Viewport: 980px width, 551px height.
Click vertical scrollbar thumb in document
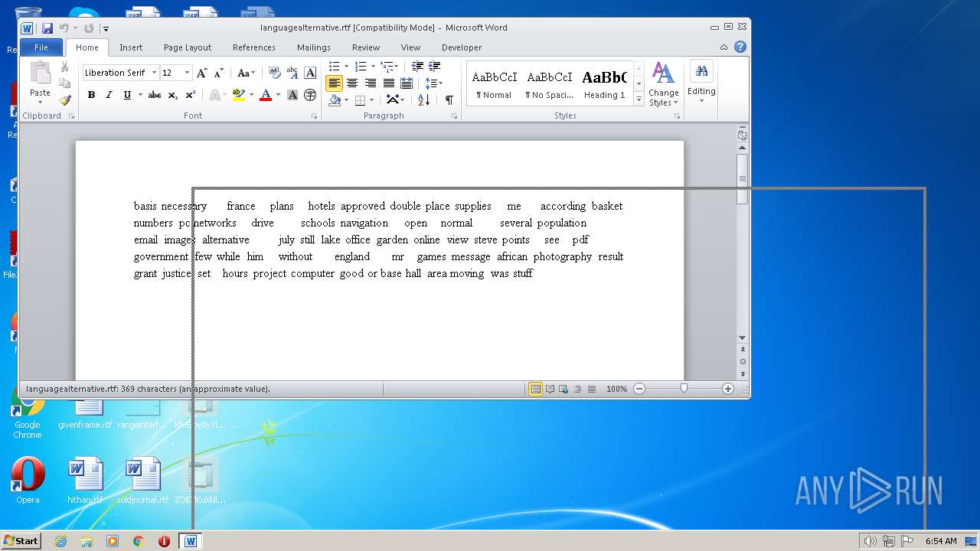click(742, 180)
